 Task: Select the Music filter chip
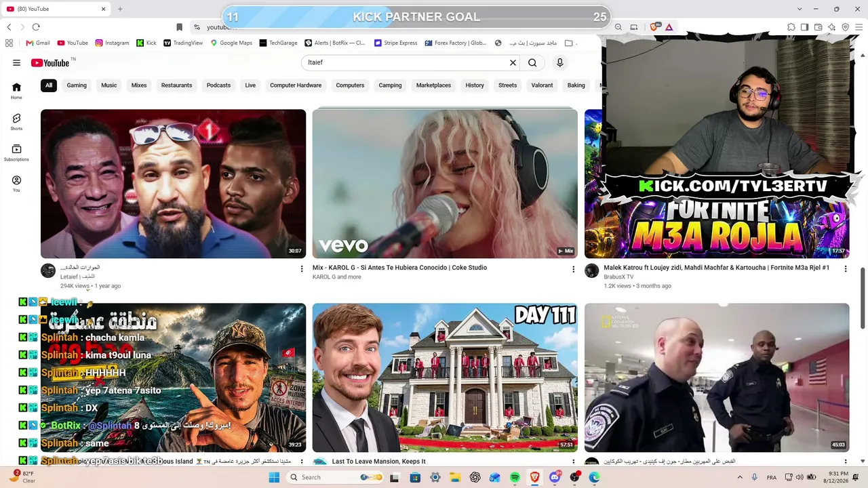tap(109, 85)
